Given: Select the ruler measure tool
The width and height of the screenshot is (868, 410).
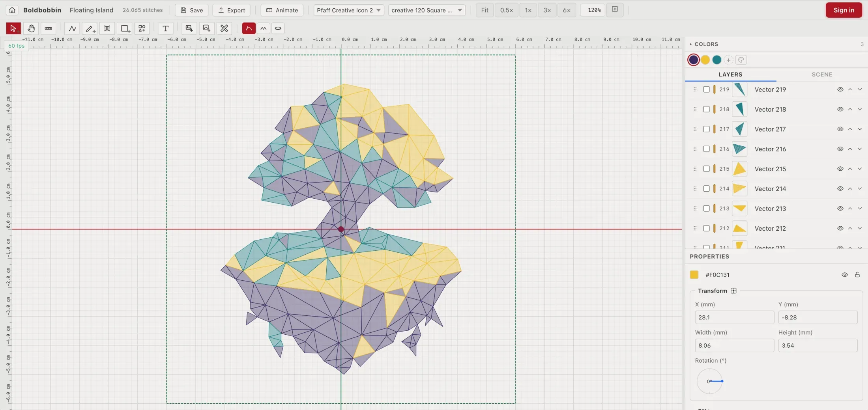Looking at the screenshot, I should pyautogui.click(x=49, y=28).
